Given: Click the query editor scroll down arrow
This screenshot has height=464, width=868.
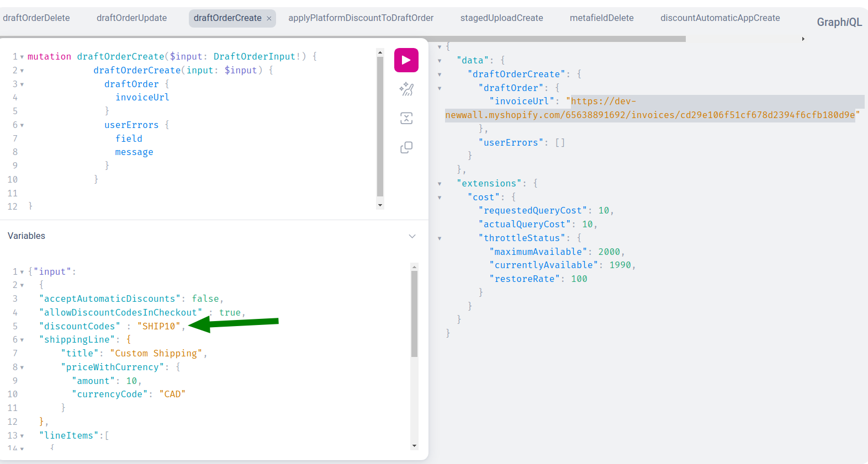Looking at the screenshot, I should (x=380, y=205).
